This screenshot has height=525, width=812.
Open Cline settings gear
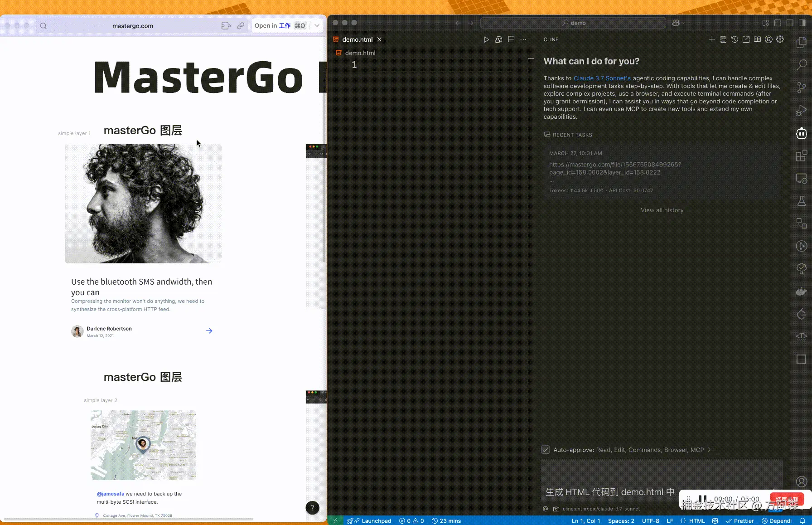pos(780,39)
